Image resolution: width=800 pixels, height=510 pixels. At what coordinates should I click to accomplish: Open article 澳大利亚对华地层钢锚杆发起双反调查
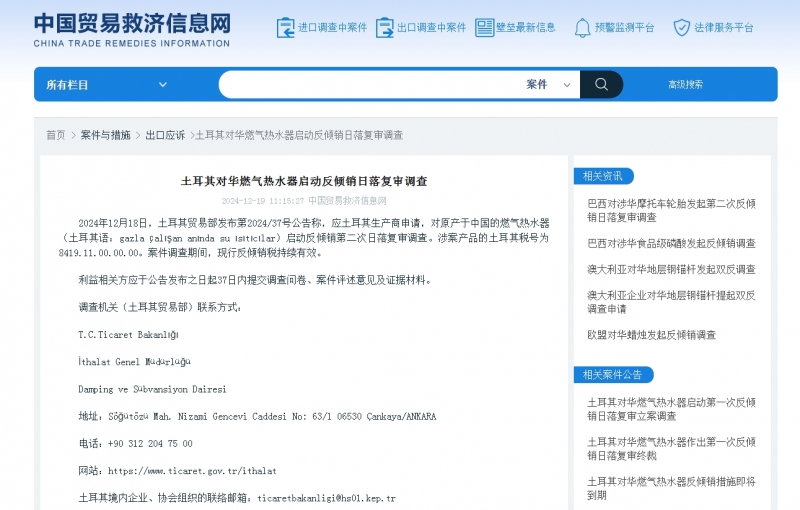(671, 269)
